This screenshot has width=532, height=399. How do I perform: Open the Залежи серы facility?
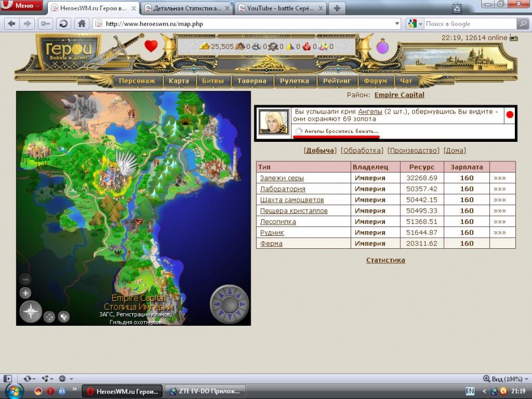click(281, 178)
